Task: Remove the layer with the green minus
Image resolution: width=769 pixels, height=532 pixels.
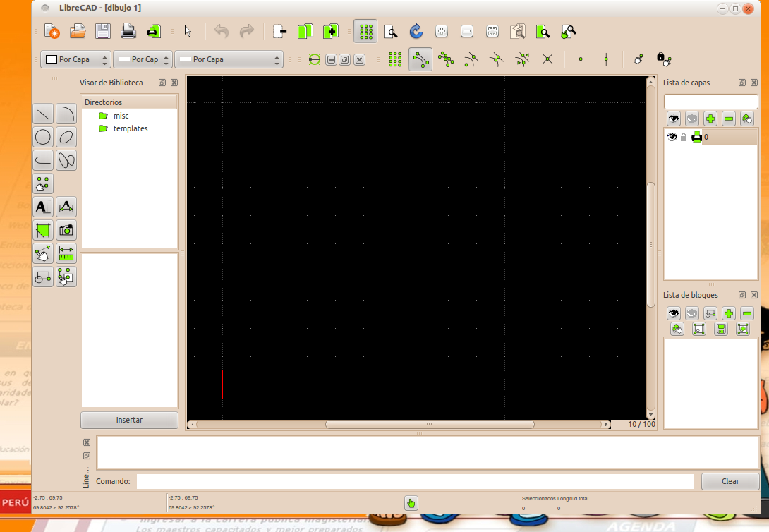Action: (x=729, y=119)
